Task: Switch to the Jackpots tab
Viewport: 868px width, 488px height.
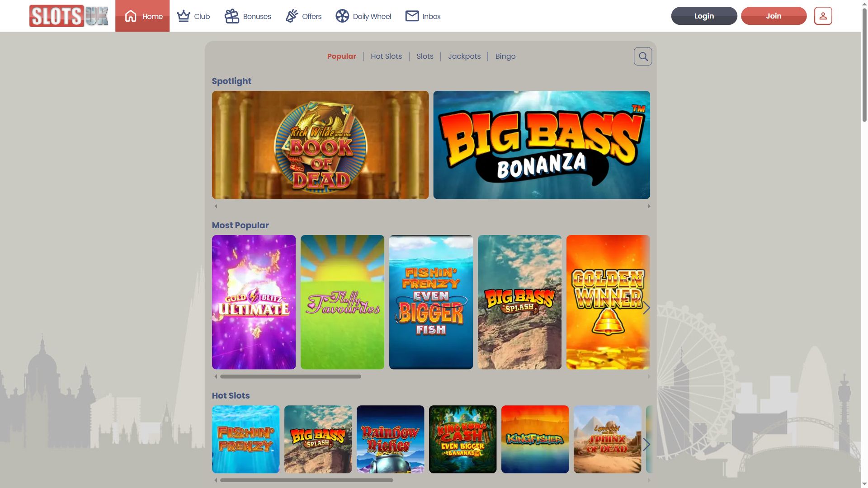Action: tap(464, 56)
